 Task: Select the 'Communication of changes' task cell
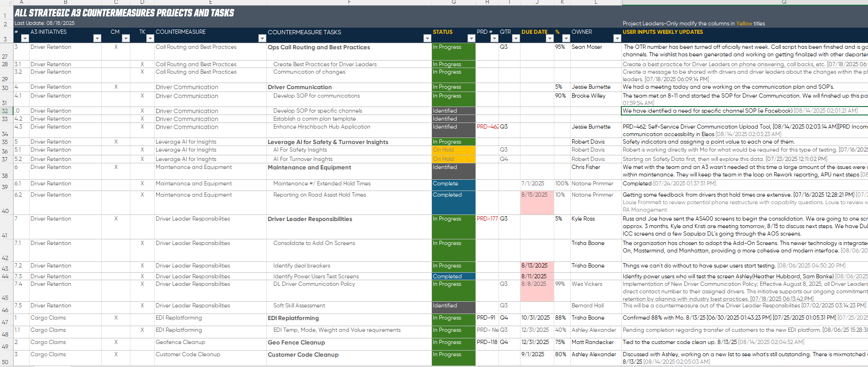(349, 76)
